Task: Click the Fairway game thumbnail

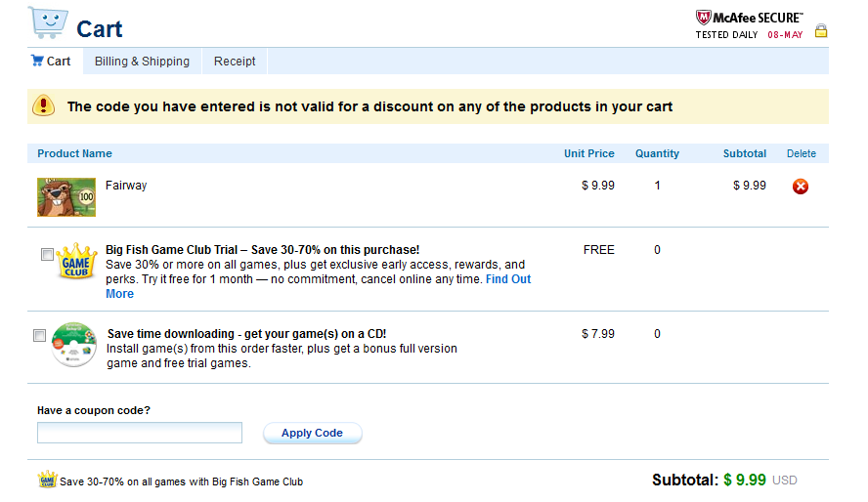Action: click(x=66, y=196)
